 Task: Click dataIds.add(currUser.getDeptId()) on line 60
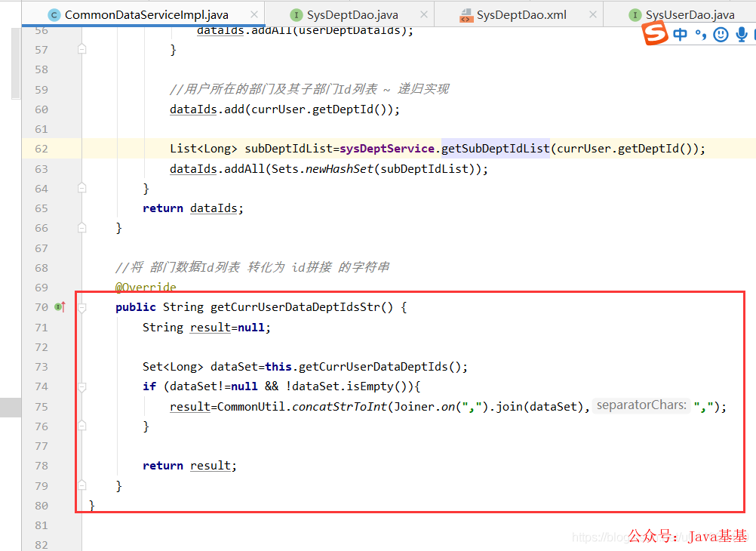[284, 109]
